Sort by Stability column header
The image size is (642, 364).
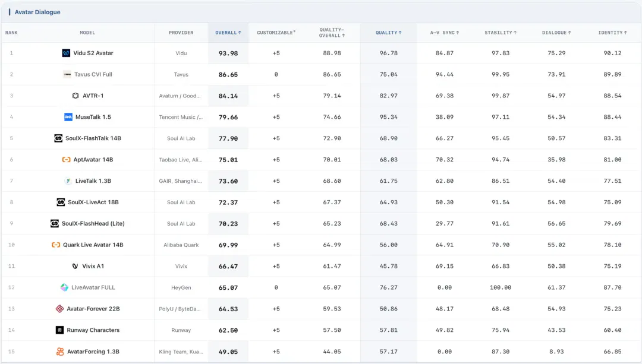[x=501, y=33]
